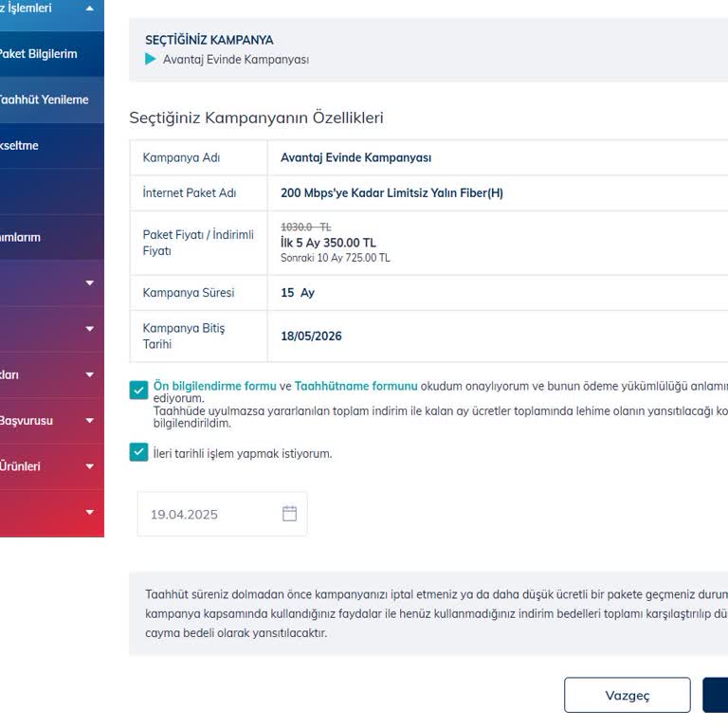Click the strikethrough '1030.0 TL' price
728x728 pixels.
tap(306, 227)
